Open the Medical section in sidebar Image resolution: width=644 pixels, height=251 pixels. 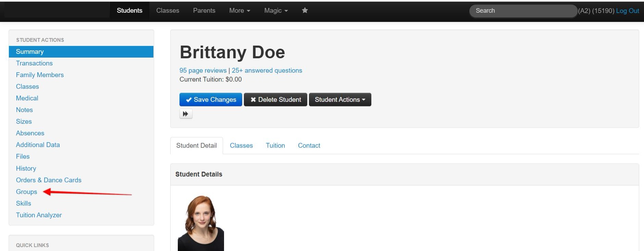pos(27,98)
